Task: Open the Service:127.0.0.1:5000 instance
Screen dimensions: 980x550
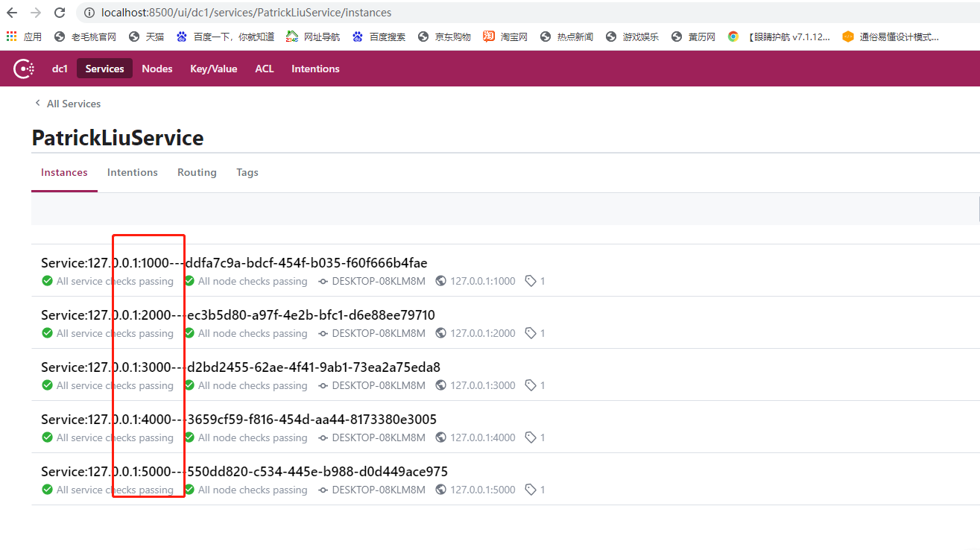Action: [244, 471]
